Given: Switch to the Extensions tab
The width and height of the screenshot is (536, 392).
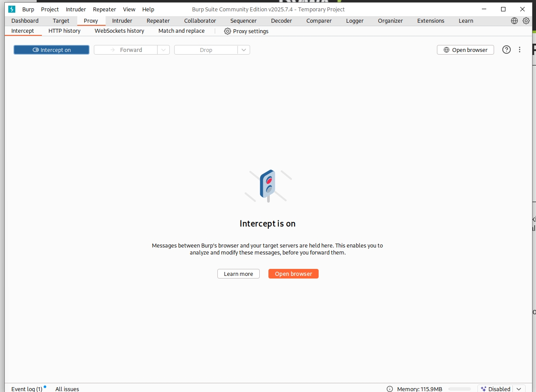Looking at the screenshot, I should coord(431,21).
